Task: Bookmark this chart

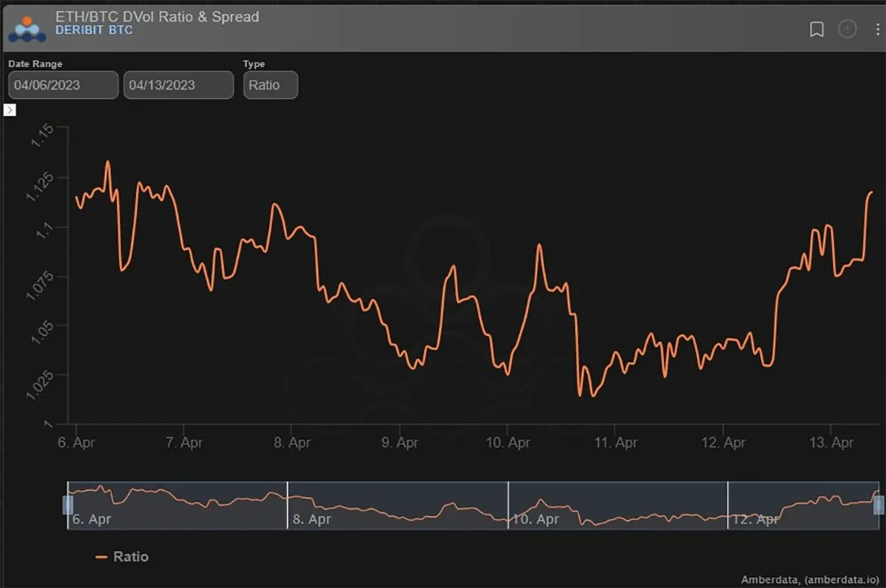Action: click(817, 29)
